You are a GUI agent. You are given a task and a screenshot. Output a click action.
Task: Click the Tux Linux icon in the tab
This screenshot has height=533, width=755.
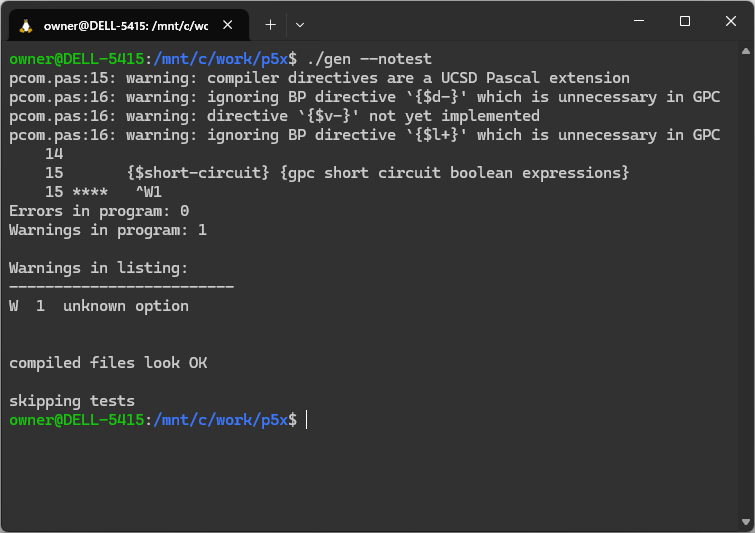pyautogui.click(x=25, y=24)
